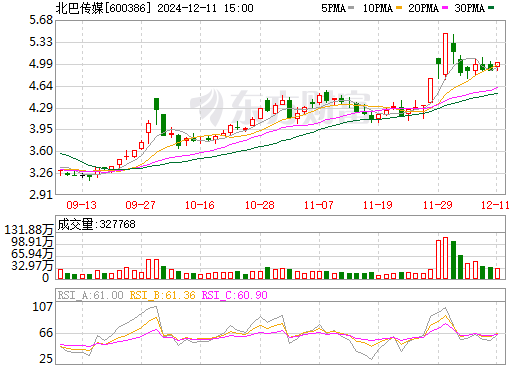Click the tallest red candlestick near 5.33
Viewport: 520px width, 365px height.
point(445,54)
